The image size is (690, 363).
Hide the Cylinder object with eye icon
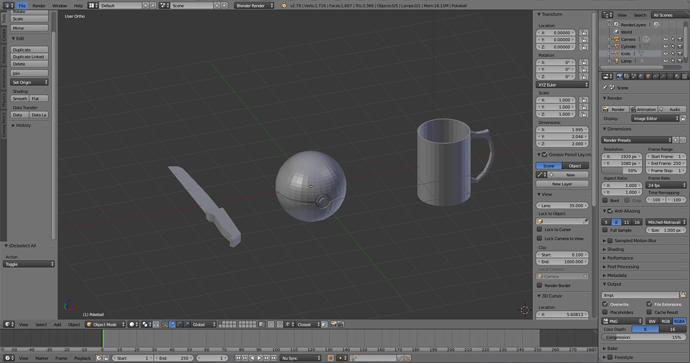click(x=665, y=46)
